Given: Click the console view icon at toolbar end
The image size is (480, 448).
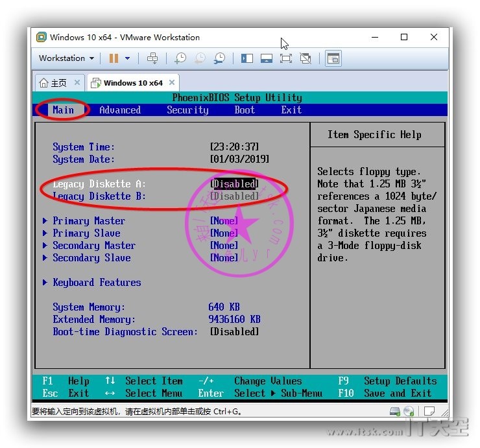Looking at the screenshot, I should tap(333, 58).
